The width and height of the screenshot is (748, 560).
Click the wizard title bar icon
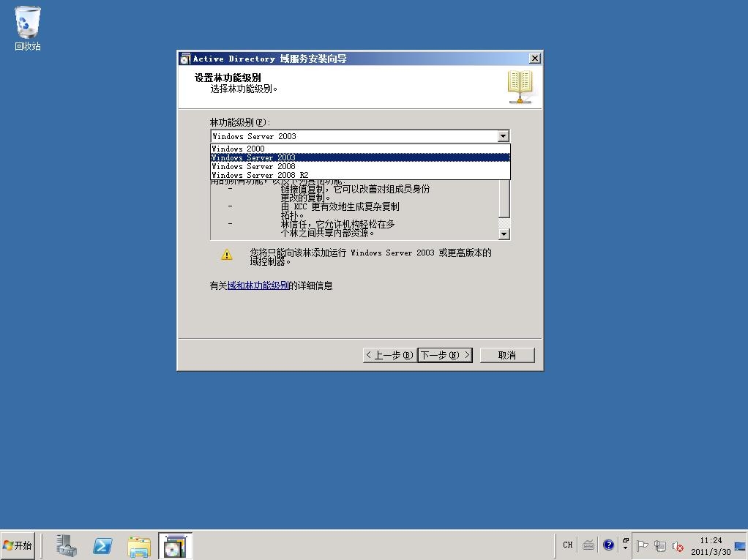pyautogui.click(x=185, y=59)
